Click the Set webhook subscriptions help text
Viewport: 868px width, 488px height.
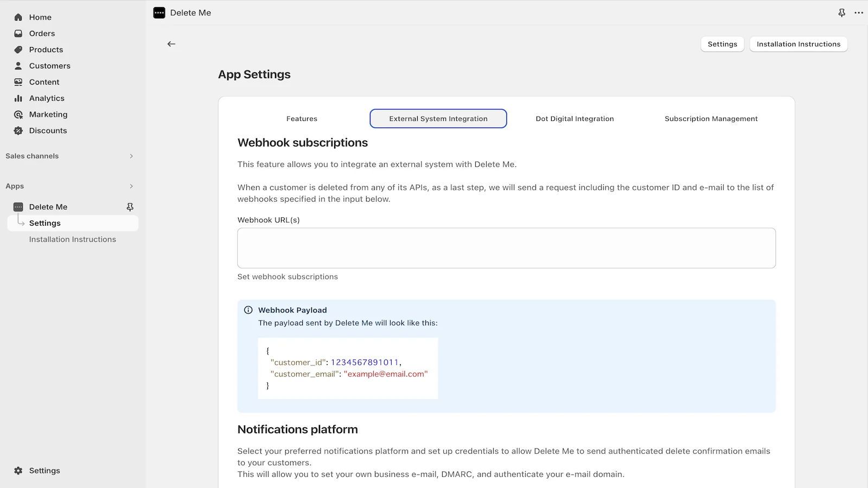(x=288, y=277)
